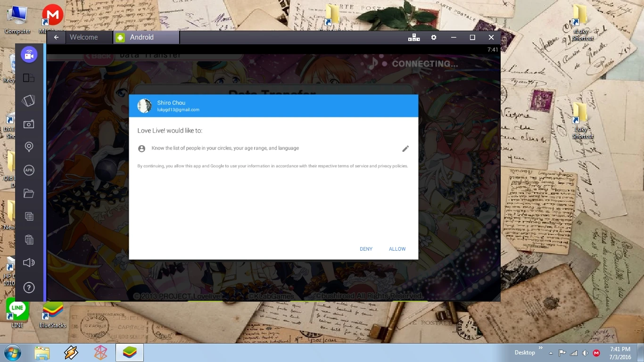The width and height of the screenshot is (644, 362).
Task: Edit permission using the pencil icon
Action: point(405,148)
